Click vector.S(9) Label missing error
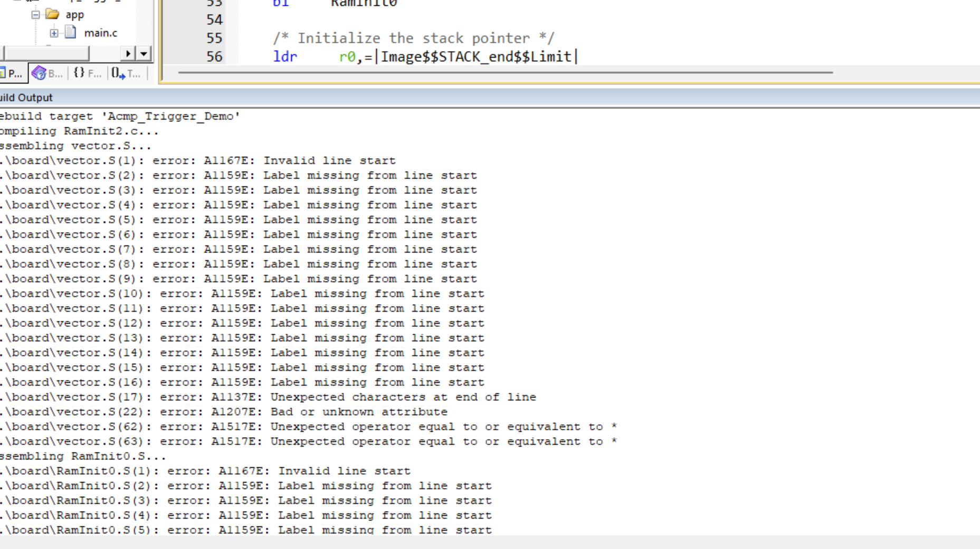 [239, 279]
